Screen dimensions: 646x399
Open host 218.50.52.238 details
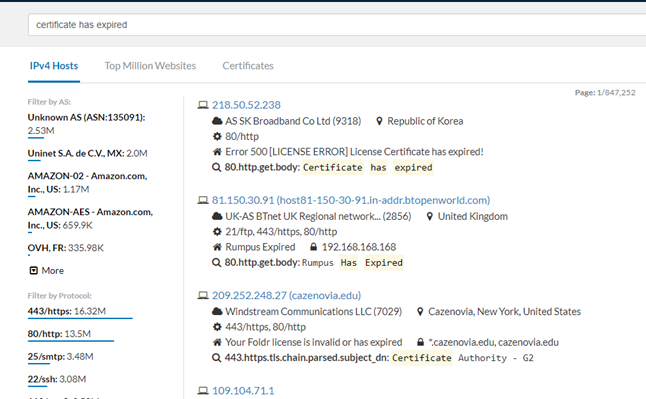pos(246,105)
